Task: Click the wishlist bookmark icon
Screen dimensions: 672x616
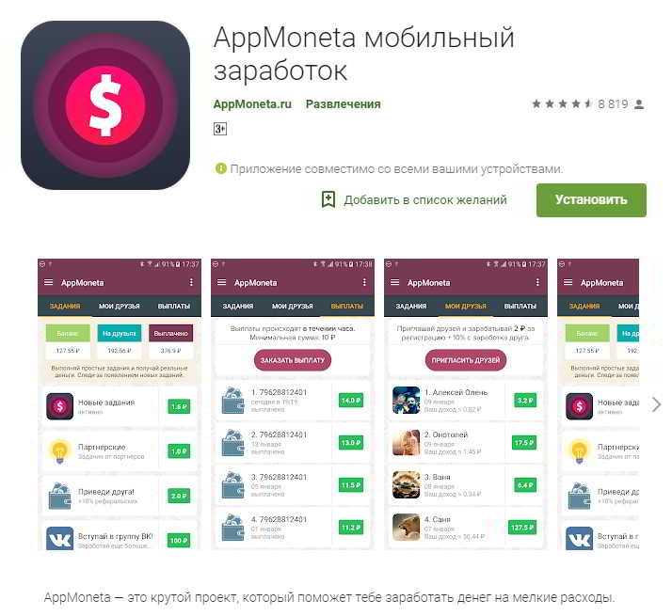Action: [x=328, y=199]
